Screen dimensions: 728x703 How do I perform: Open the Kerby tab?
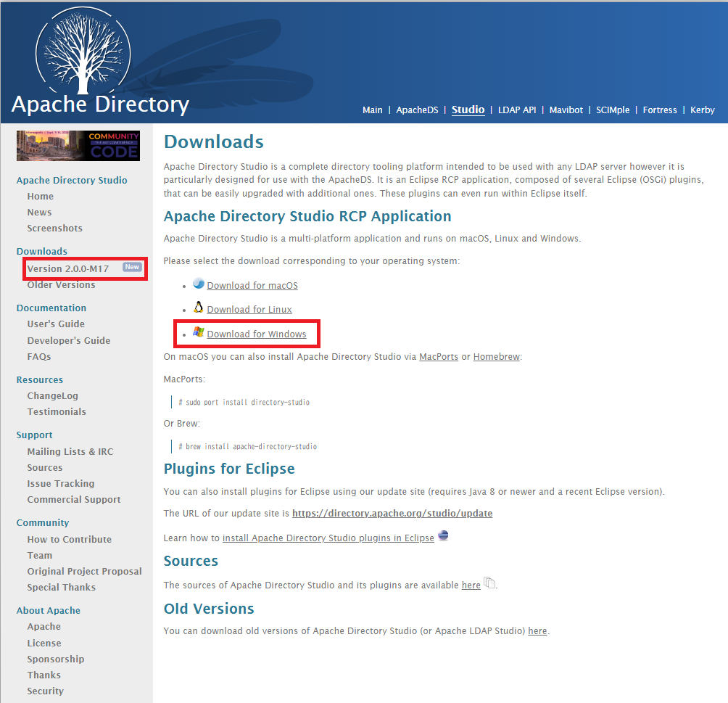click(x=703, y=110)
